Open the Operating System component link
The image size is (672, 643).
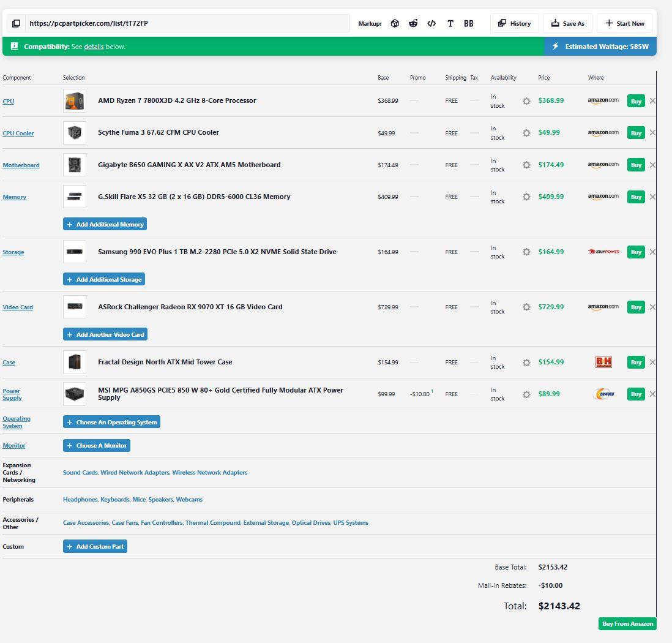pos(17,422)
